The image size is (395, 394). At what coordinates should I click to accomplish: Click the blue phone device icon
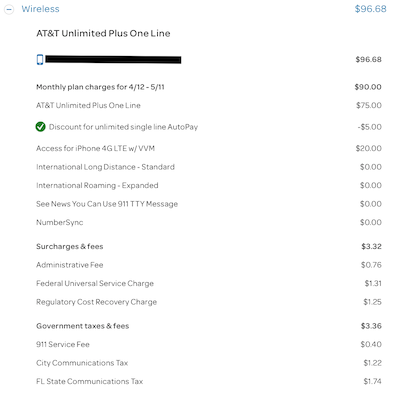[40, 60]
